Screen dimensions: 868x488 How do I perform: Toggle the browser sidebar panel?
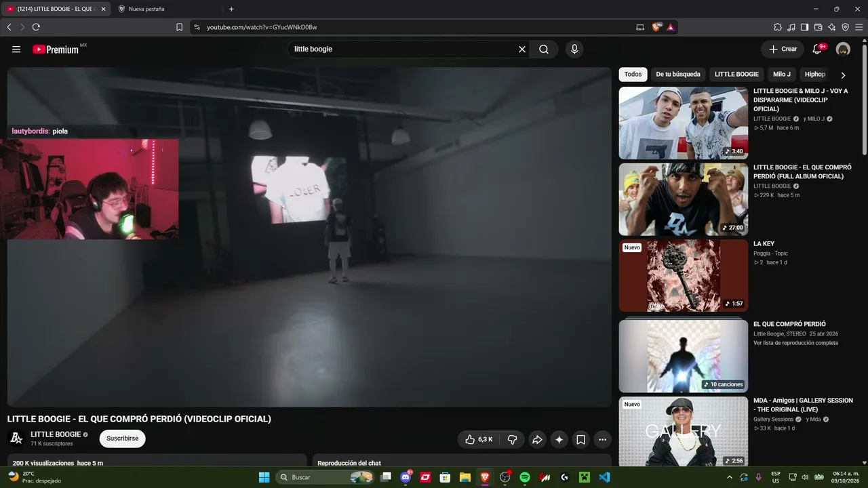coord(804,27)
